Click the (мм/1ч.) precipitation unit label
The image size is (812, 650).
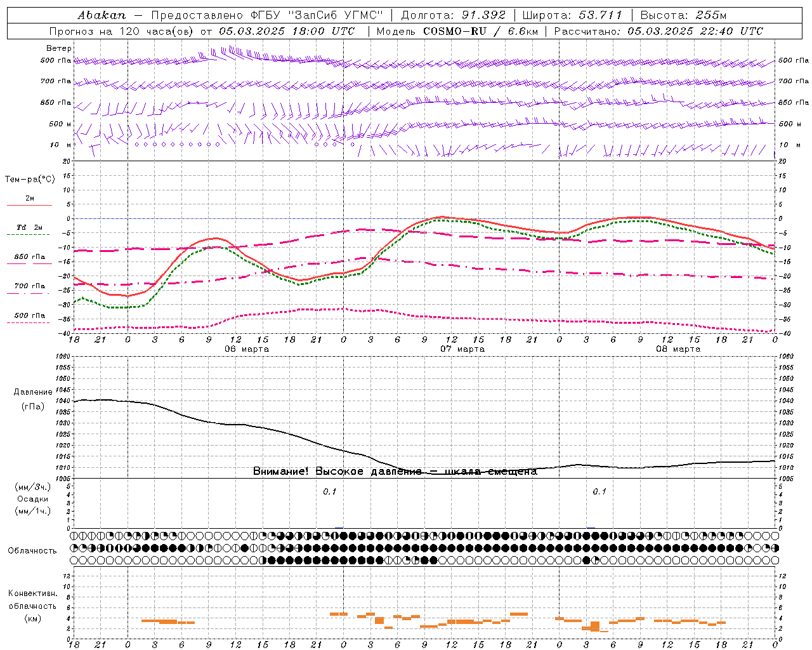(33, 511)
